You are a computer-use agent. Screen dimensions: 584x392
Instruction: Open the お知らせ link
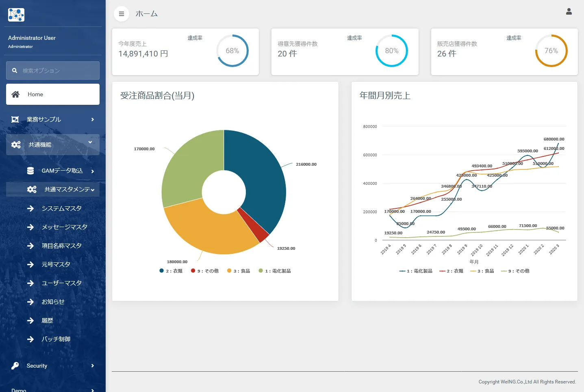[x=53, y=302]
